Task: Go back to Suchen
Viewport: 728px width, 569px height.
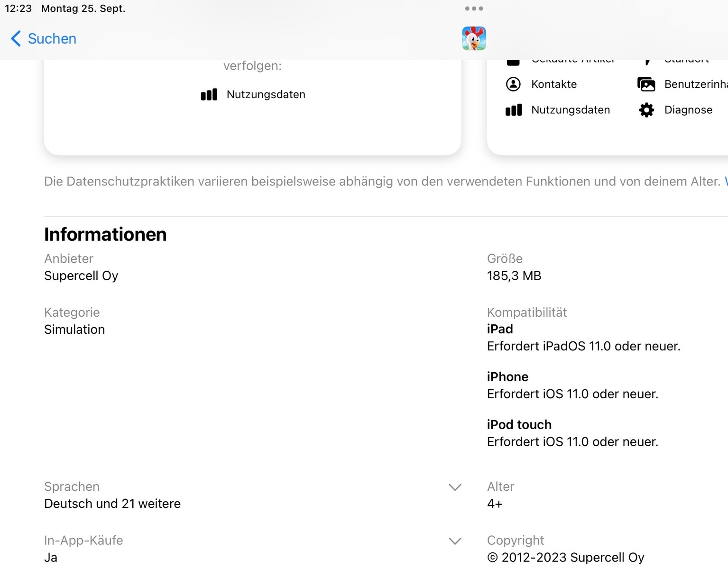Action: click(x=52, y=38)
